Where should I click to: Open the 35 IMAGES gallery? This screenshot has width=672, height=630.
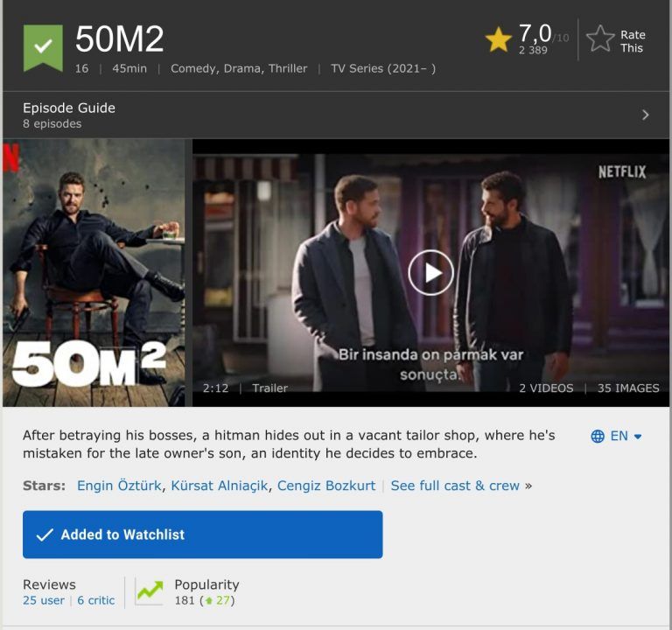point(628,388)
